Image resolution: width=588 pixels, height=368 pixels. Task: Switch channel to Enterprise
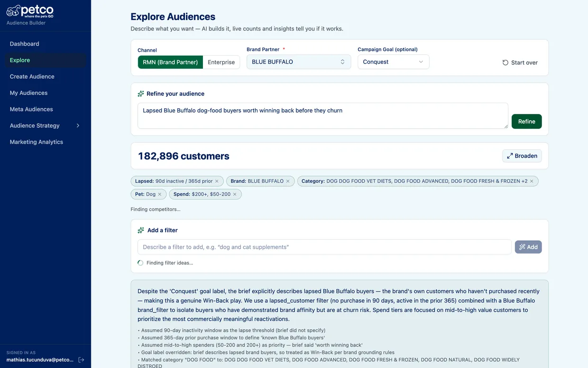221,62
